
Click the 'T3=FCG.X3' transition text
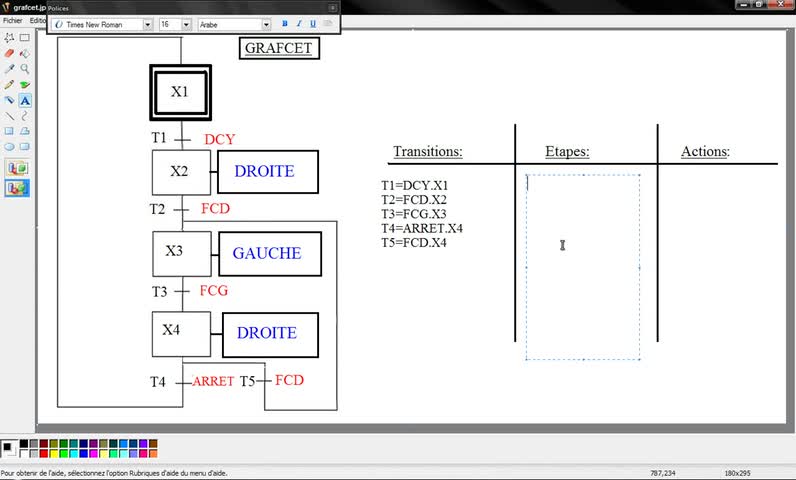pos(414,214)
